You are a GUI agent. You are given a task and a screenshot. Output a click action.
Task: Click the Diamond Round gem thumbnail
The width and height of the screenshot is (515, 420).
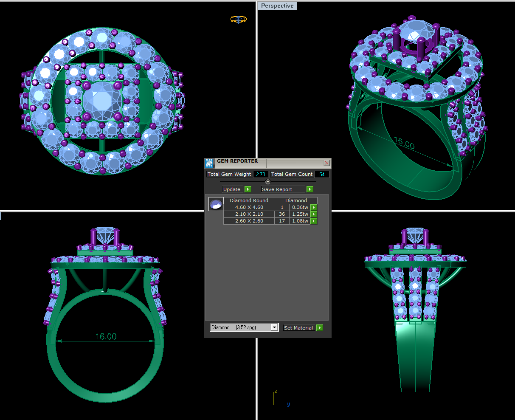tap(216, 204)
